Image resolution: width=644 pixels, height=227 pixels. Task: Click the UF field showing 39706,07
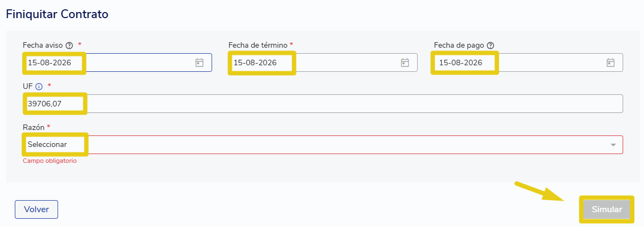[323, 104]
